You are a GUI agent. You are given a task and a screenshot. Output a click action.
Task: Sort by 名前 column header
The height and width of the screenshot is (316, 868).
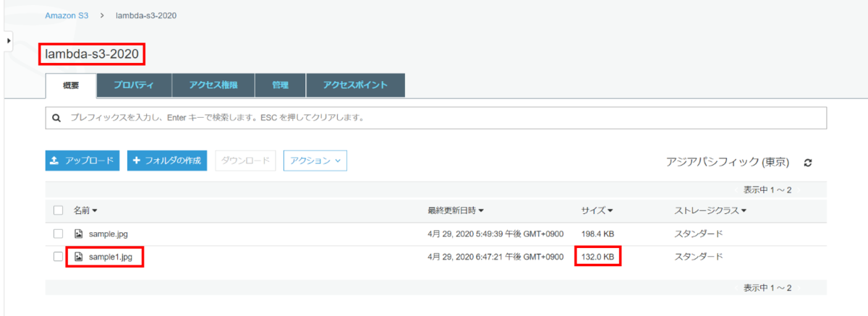point(85,210)
